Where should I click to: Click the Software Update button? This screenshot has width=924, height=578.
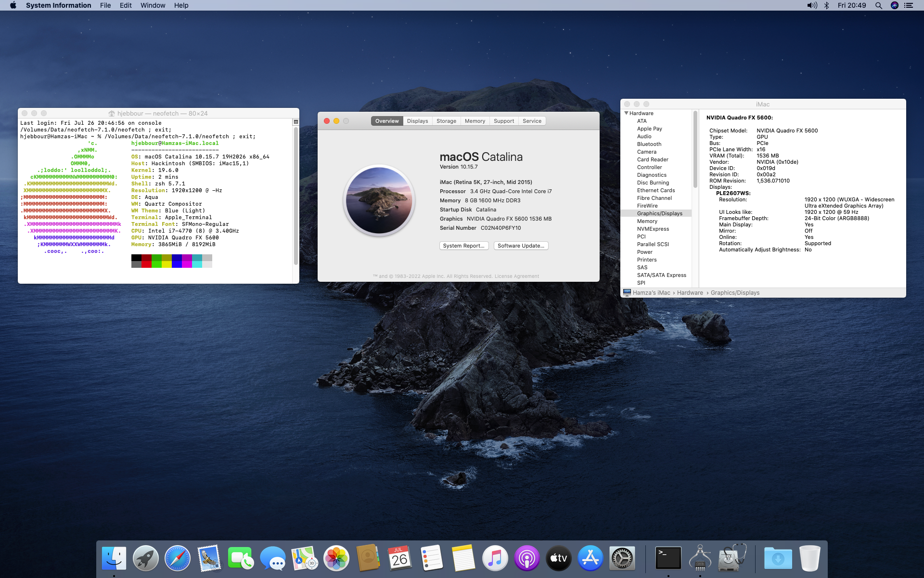[521, 246]
